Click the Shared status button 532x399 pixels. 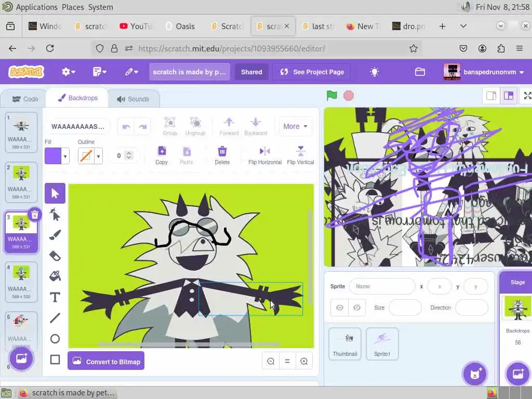point(251,72)
